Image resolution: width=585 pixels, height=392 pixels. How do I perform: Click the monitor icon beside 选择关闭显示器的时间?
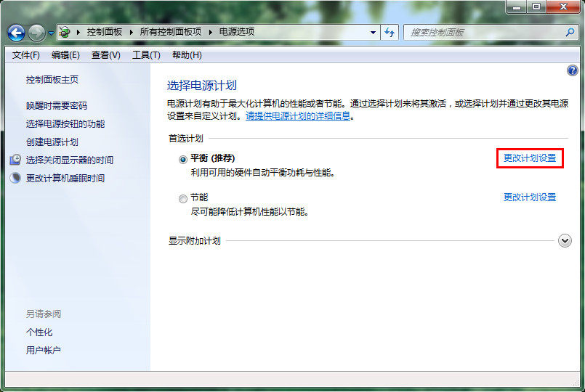(16, 160)
